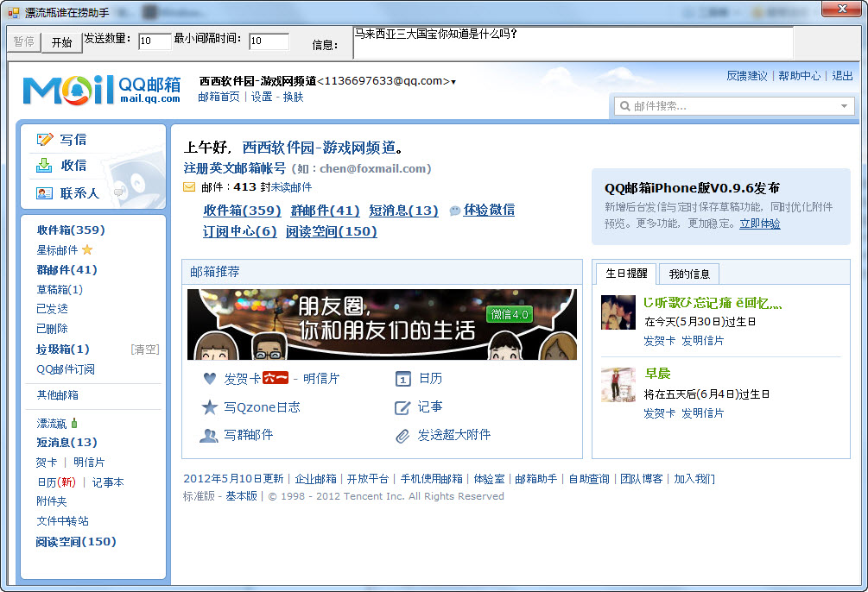Open 草稿箱(1) in the sidebar
This screenshot has width=868, height=592.
click(60, 289)
